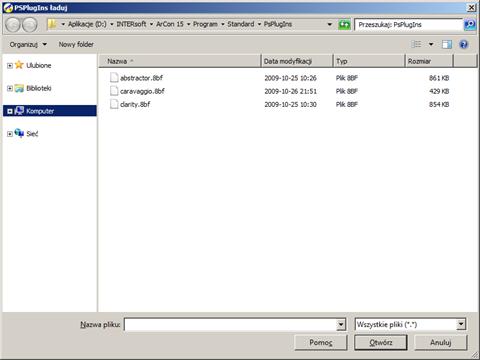The height and width of the screenshot is (360, 480).
Task: Select the file name clarity.8bf
Action: pyautogui.click(x=135, y=104)
